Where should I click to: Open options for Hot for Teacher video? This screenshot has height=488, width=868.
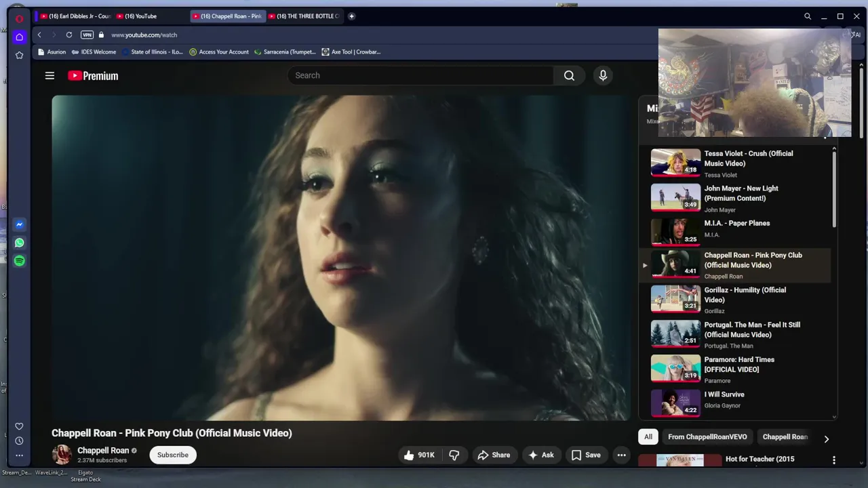pos(834,460)
